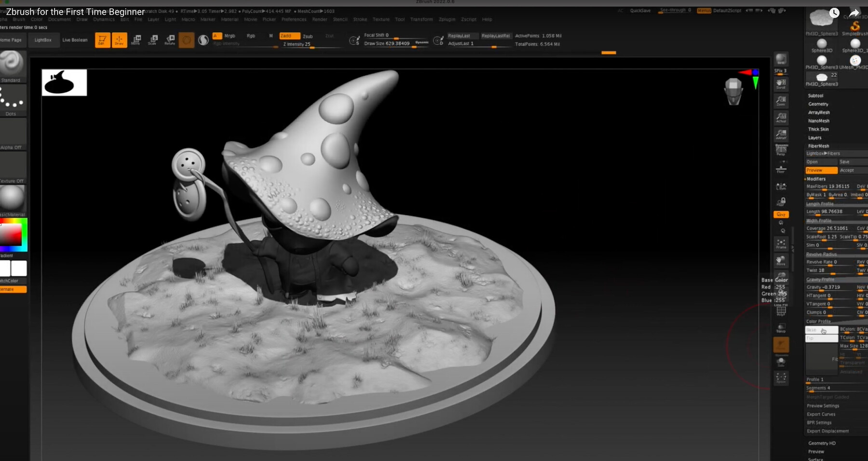Click the Base color swatch
This screenshot has height=461, width=868.
point(822,330)
